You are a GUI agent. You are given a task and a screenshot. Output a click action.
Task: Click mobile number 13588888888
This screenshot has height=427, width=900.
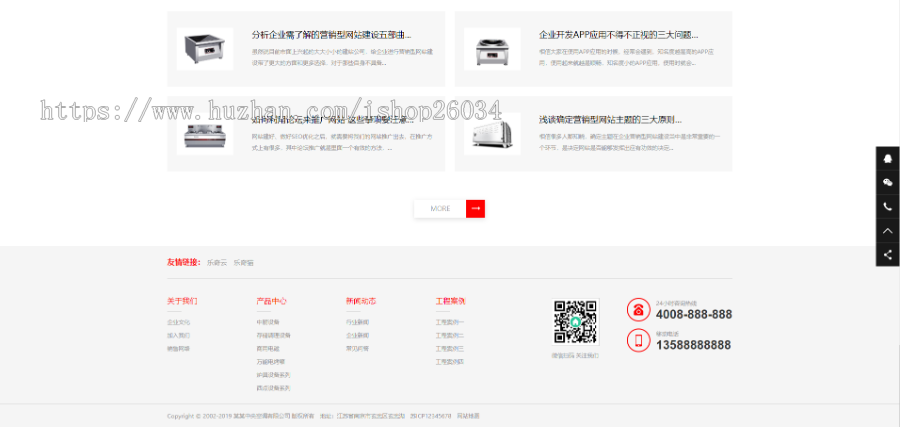(x=693, y=346)
